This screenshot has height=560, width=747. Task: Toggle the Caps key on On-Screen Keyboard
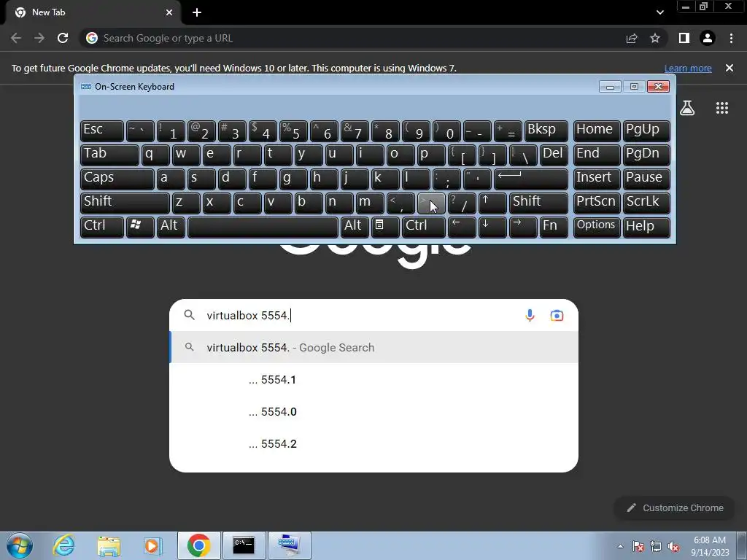117,179
